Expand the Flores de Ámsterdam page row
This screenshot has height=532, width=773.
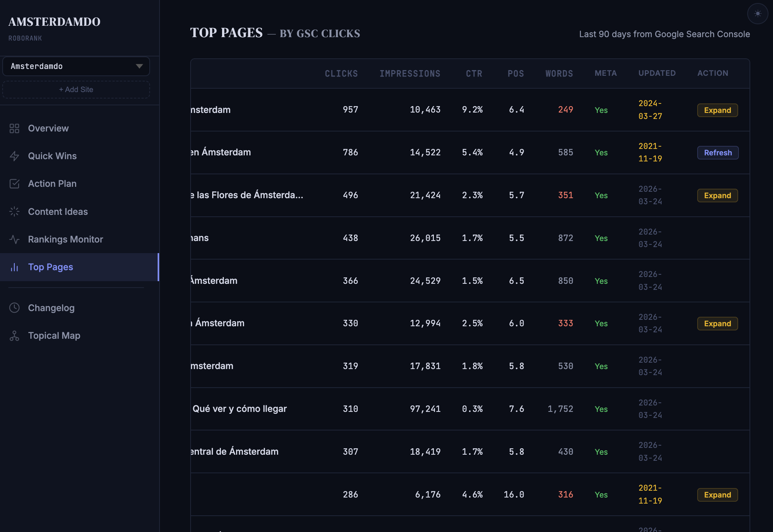(717, 196)
